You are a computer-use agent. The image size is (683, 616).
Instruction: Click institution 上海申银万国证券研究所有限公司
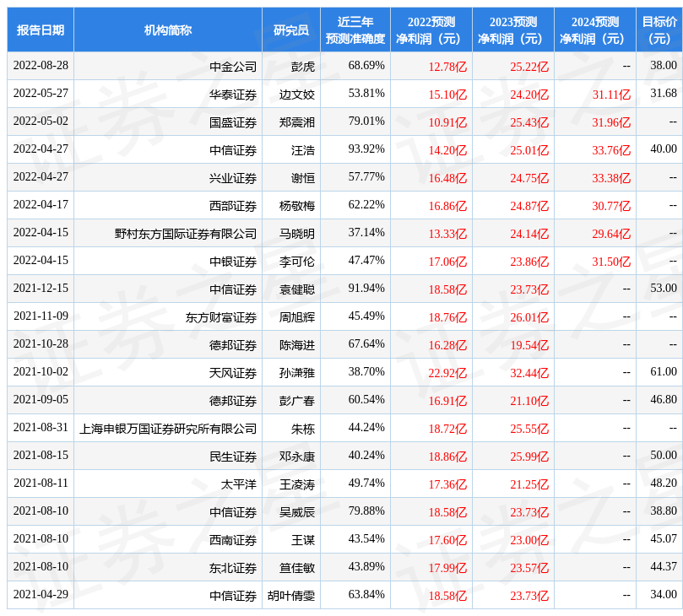pyautogui.click(x=168, y=429)
